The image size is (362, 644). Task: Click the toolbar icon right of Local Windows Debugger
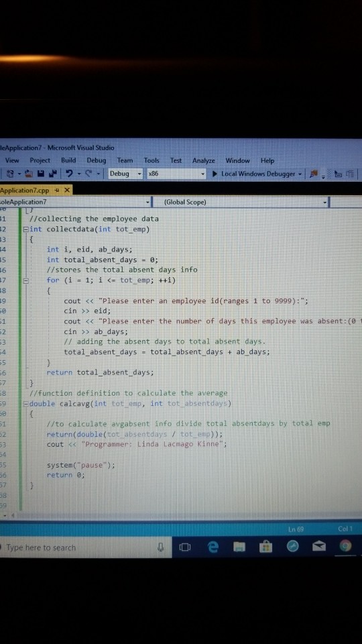pyautogui.click(x=313, y=174)
